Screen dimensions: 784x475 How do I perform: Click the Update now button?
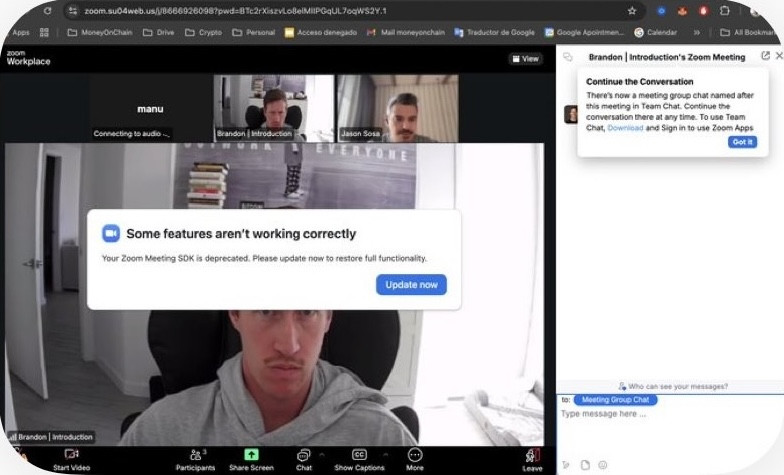411,284
